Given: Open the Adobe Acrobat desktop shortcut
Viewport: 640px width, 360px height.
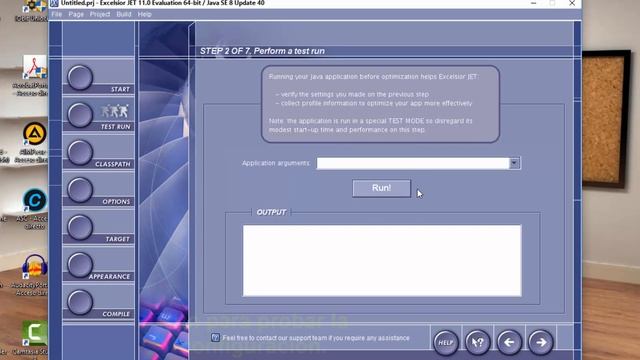Looking at the screenshot, I should click(x=34, y=67).
